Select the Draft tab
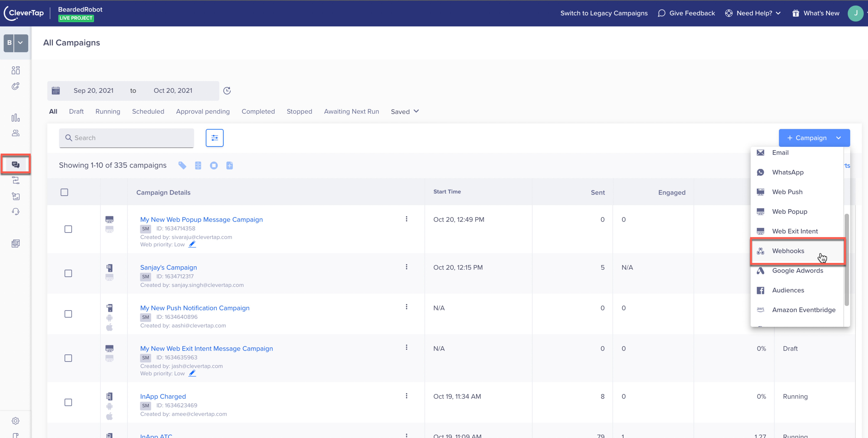 [76, 111]
